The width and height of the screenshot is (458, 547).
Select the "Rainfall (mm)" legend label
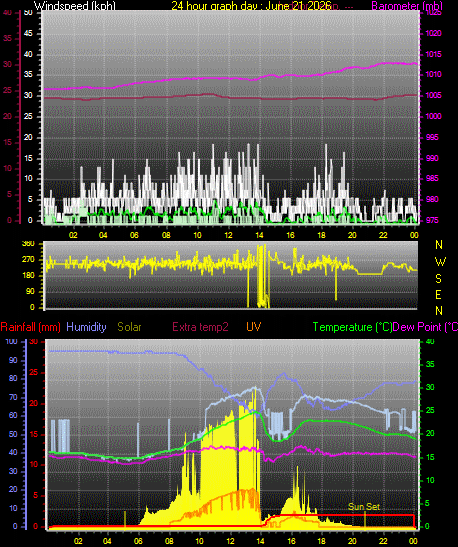coord(30,327)
